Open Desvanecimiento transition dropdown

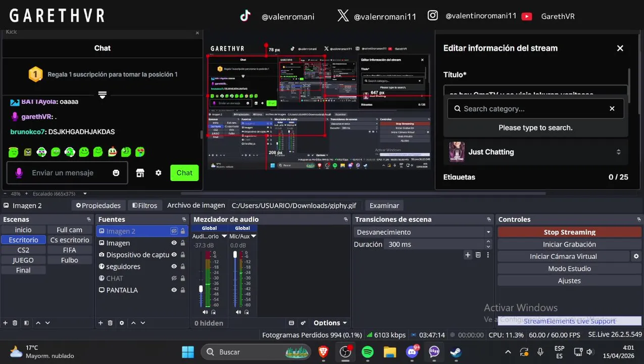[423, 232]
